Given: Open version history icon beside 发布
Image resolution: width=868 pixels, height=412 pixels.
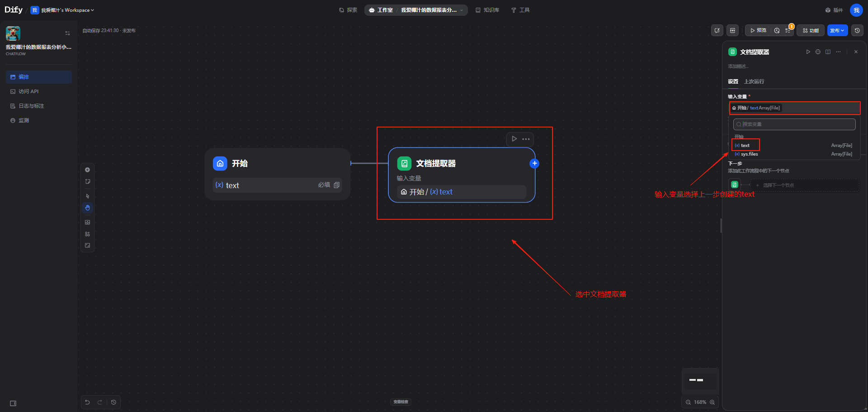Looking at the screenshot, I should (x=857, y=30).
